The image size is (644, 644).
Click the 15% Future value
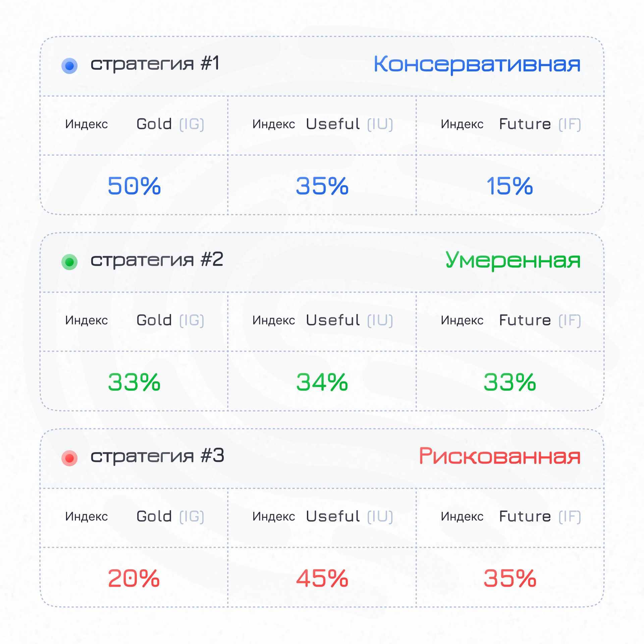[510, 186]
